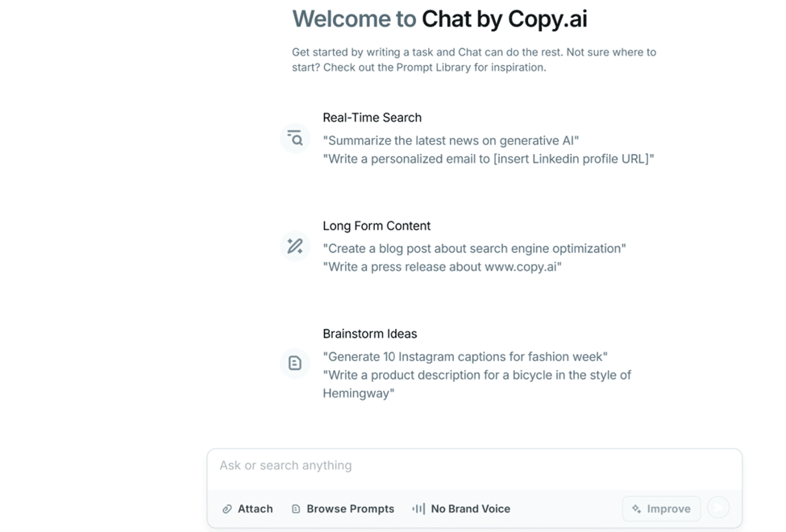This screenshot has height=532, width=786.
Task: Choose the press release about www.copy.ai prompt
Action: coord(442,267)
